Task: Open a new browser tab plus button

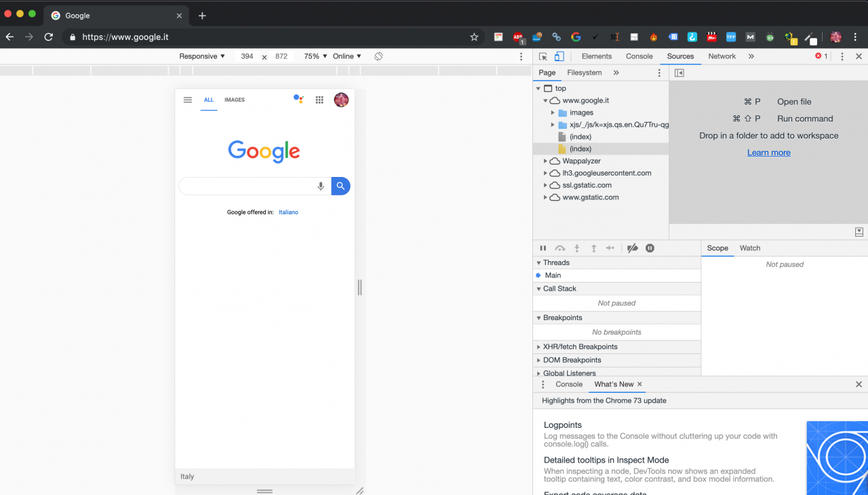Action: coord(202,16)
